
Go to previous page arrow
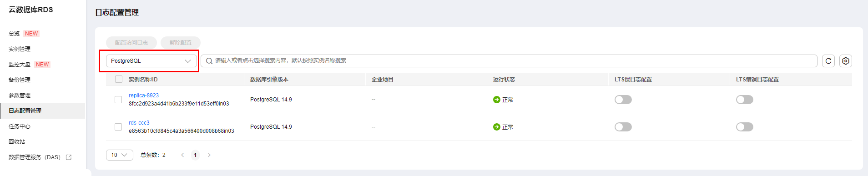[182, 155]
